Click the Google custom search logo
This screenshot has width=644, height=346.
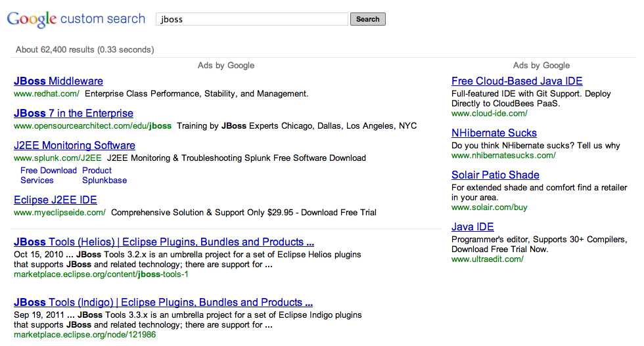tap(76, 19)
